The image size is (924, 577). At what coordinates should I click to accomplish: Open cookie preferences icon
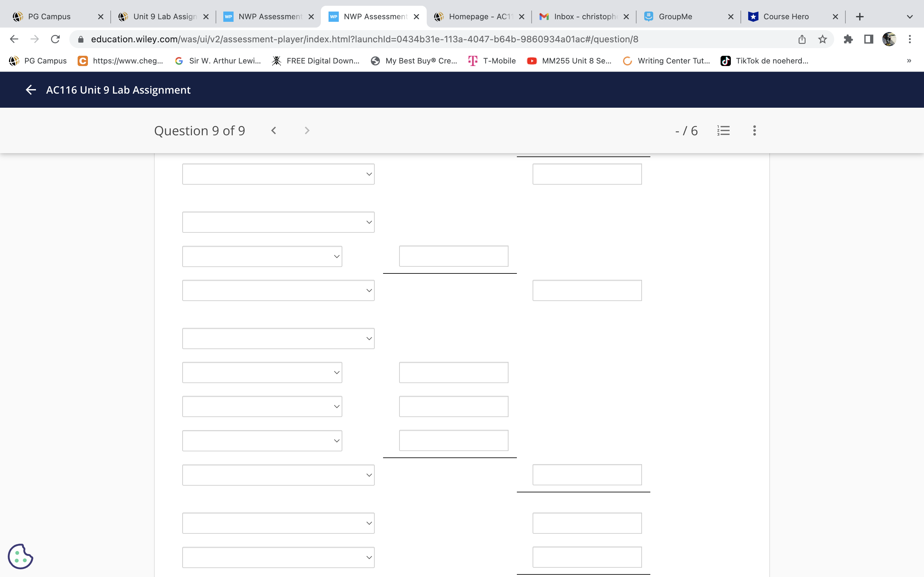click(x=20, y=556)
